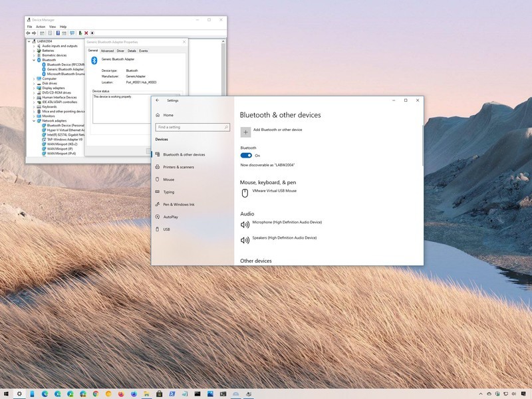Screen dimensions: 532x399
Task: Open Firefox from the taskbar
Action: coord(121,394)
